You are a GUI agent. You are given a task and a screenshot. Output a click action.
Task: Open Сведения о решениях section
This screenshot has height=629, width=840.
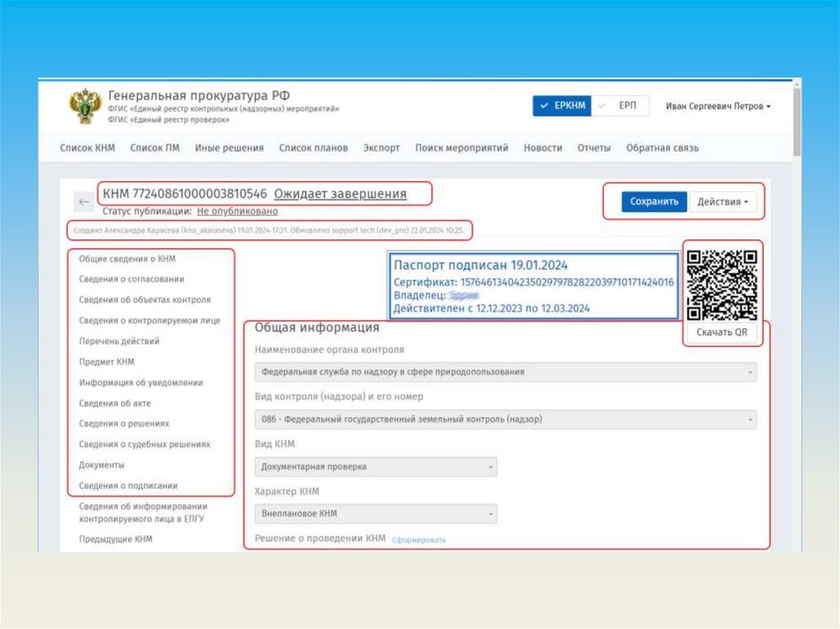124,424
